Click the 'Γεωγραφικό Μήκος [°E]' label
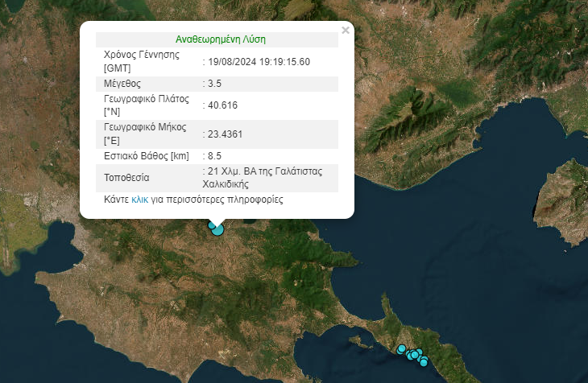The image size is (588, 383). click(x=145, y=134)
